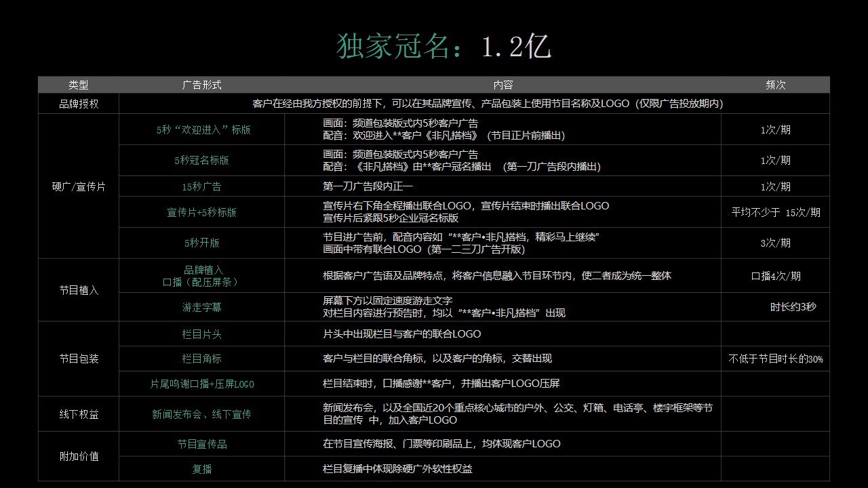868x488 pixels.
Task: Select the 栏目角标 cell
Action: [201, 359]
